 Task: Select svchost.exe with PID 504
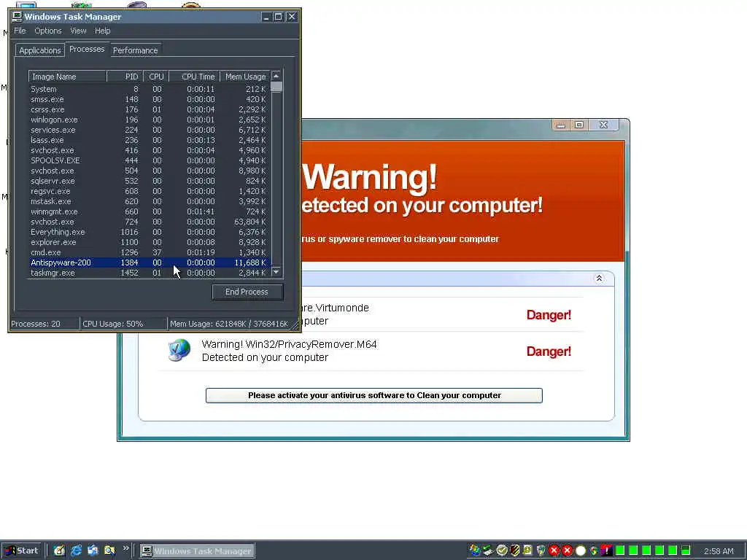[x=149, y=171]
